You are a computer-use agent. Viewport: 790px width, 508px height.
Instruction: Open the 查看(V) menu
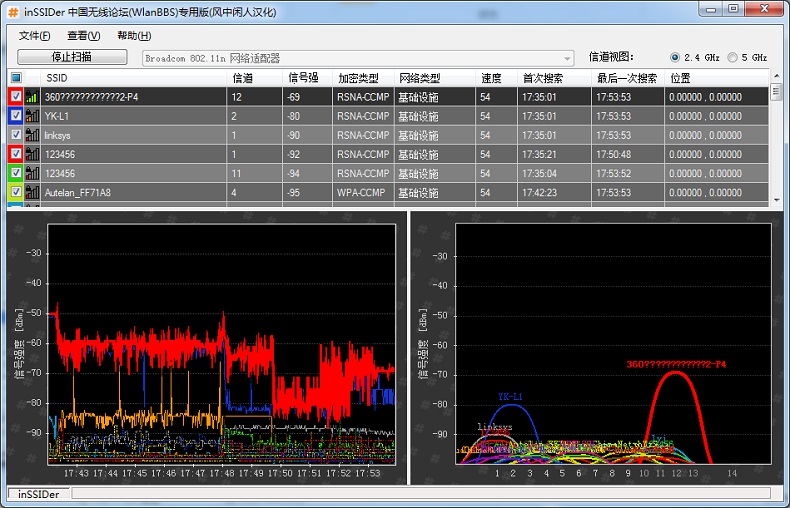click(83, 35)
